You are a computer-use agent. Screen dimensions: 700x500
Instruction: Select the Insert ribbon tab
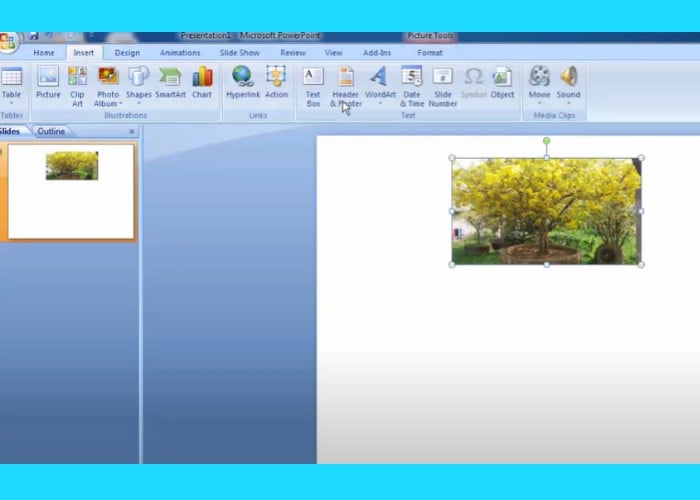[x=84, y=53]
